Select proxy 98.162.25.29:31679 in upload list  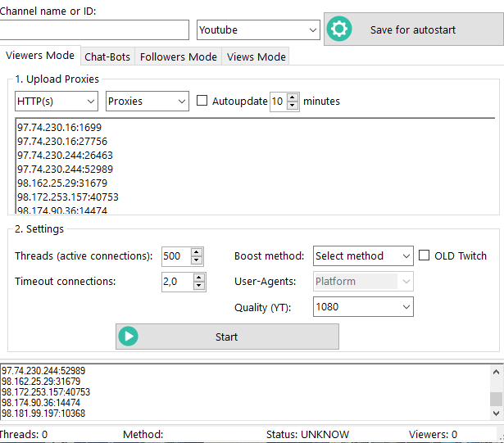point(62,183)
